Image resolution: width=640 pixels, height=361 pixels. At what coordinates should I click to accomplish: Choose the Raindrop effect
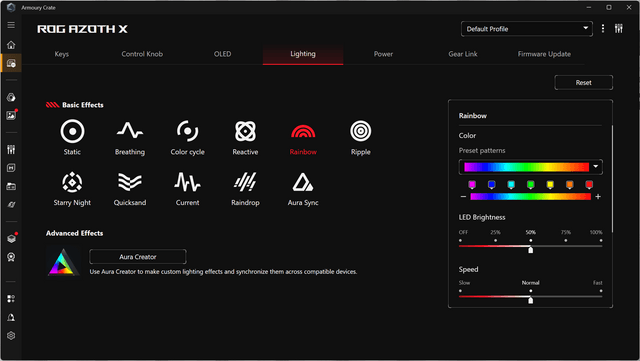tap(245, 188)
